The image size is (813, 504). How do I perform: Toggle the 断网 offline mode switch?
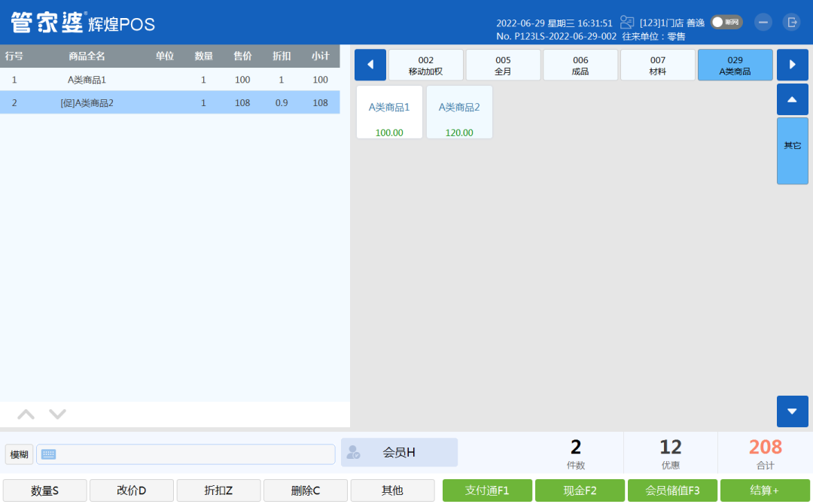tap(726, 23)
